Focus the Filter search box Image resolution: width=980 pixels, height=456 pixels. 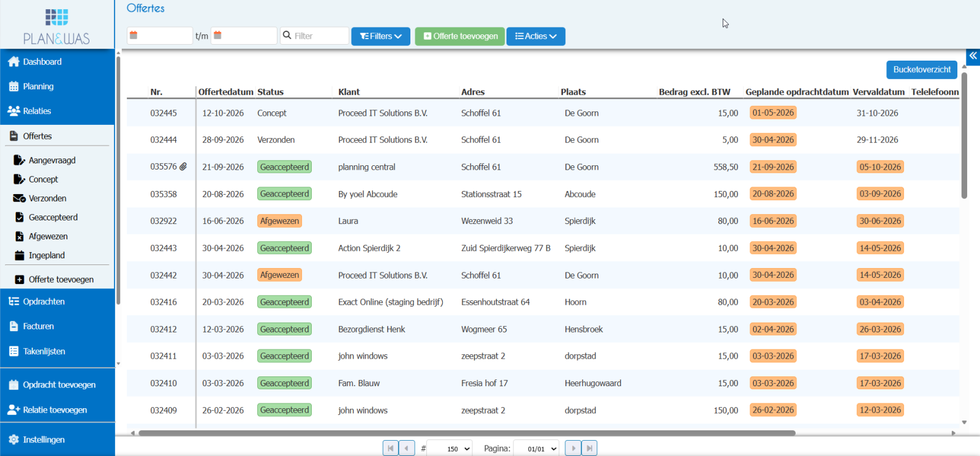pyautogui.click(x=314, y=36)
